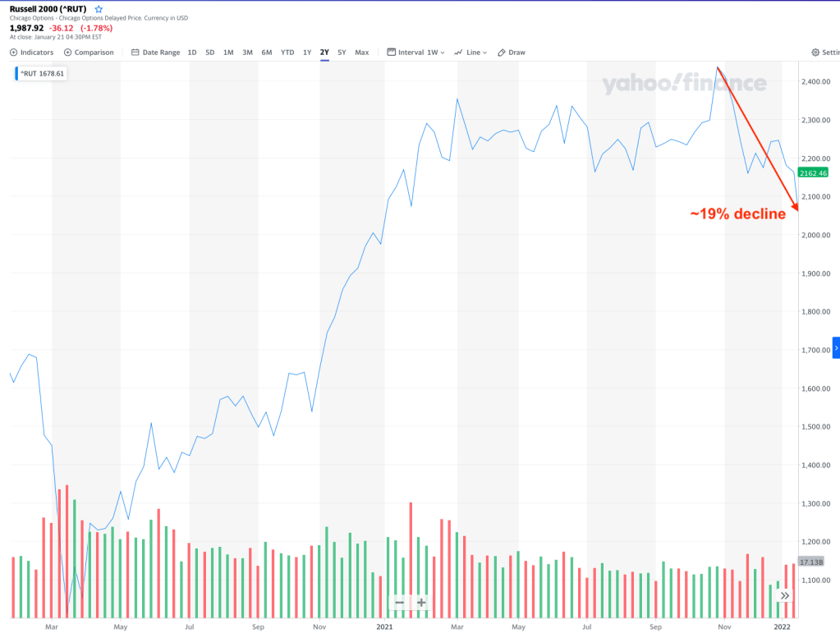The height and width of the screenshot is (638, 840).
Task: Open chart Settings gear
Action: pyautogui.click(x=824, y=53)
